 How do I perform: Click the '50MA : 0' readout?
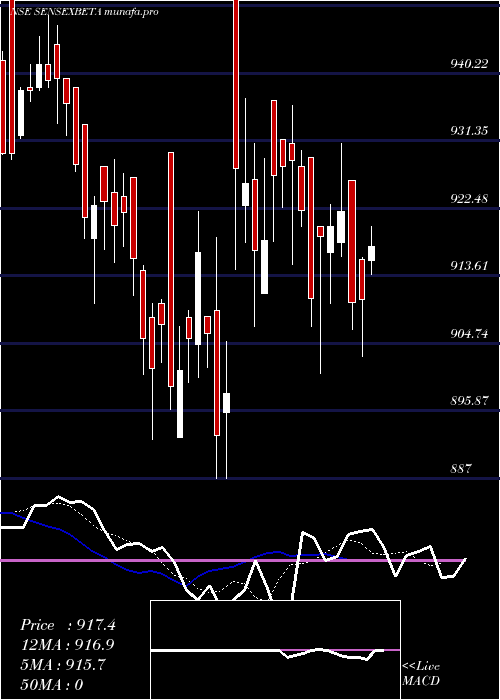[x=52, y=684]
